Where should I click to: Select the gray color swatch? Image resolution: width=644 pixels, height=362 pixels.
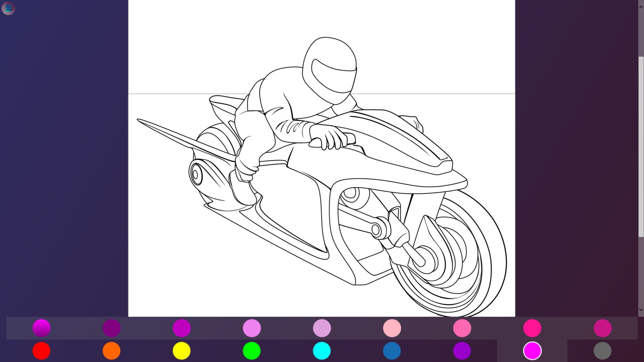pyautogui.click(x=602, y=351)
